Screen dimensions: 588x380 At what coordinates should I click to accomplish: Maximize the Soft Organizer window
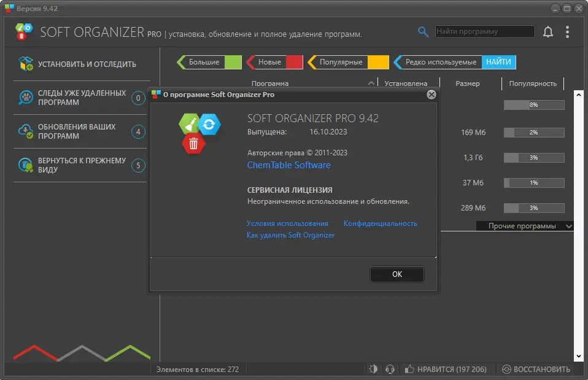pos(567,8)
